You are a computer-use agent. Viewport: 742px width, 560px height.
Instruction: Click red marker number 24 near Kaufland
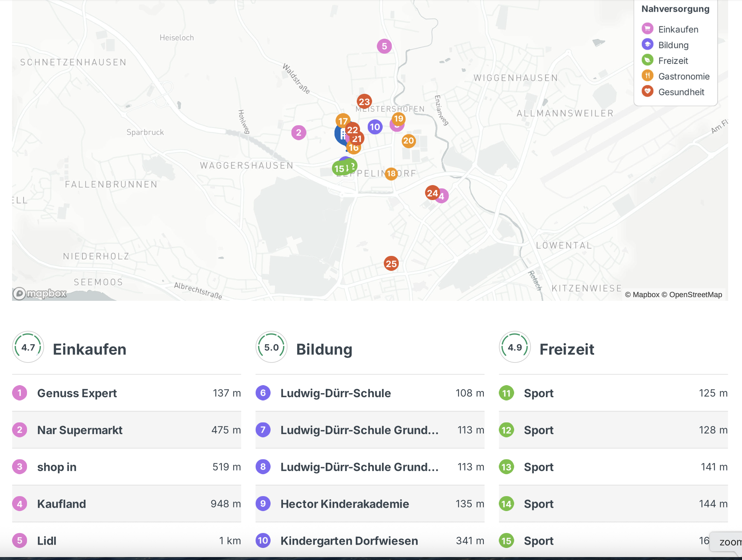tap(432, 193)
